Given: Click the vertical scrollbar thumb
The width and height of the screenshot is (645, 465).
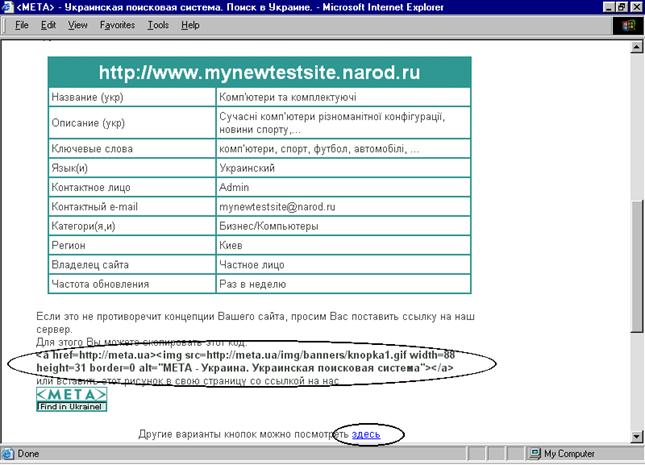Looking at the screenshot, I should (x=637, y=266).
